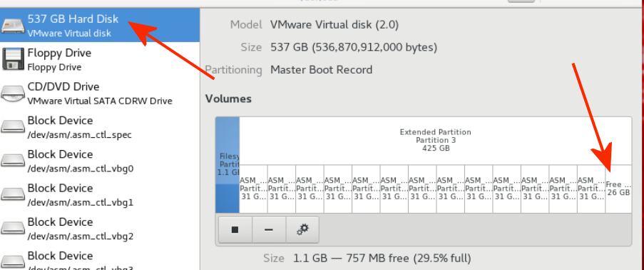
Task: Select the last ASM partition before Free space
Action: (x=591, y=189)
